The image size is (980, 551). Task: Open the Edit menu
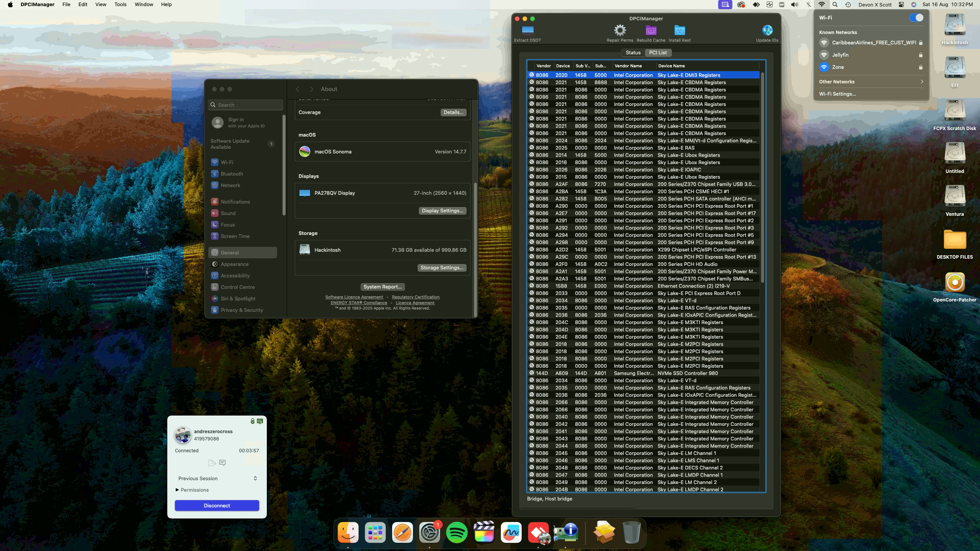83,5
